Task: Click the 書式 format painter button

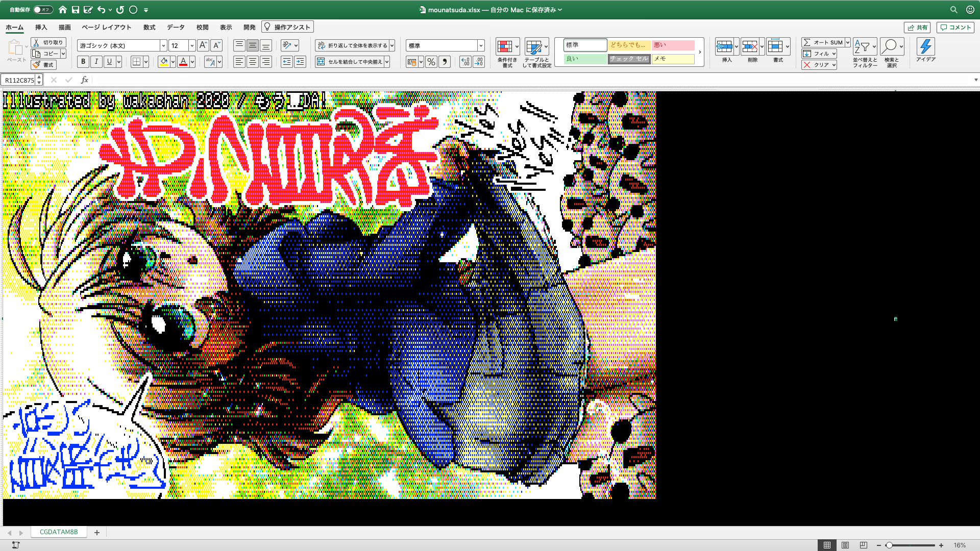Action: point(43,65)
